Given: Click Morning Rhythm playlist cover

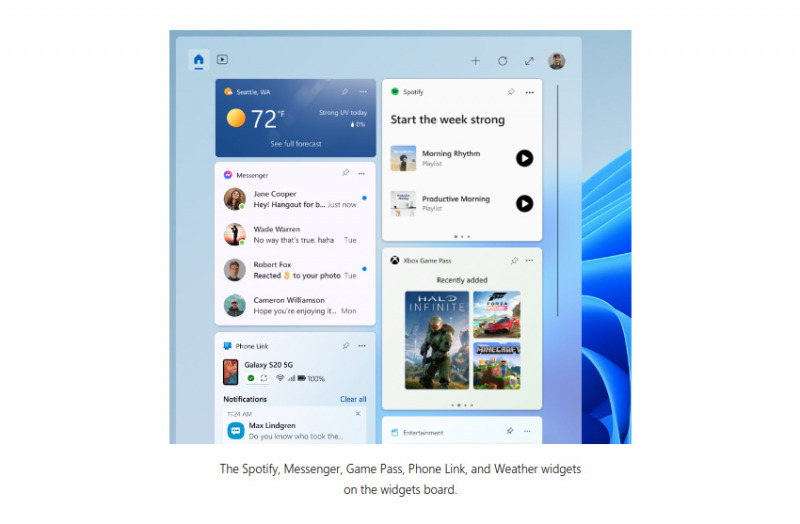Looking at the screenshot, I should (x=403, y=158).
